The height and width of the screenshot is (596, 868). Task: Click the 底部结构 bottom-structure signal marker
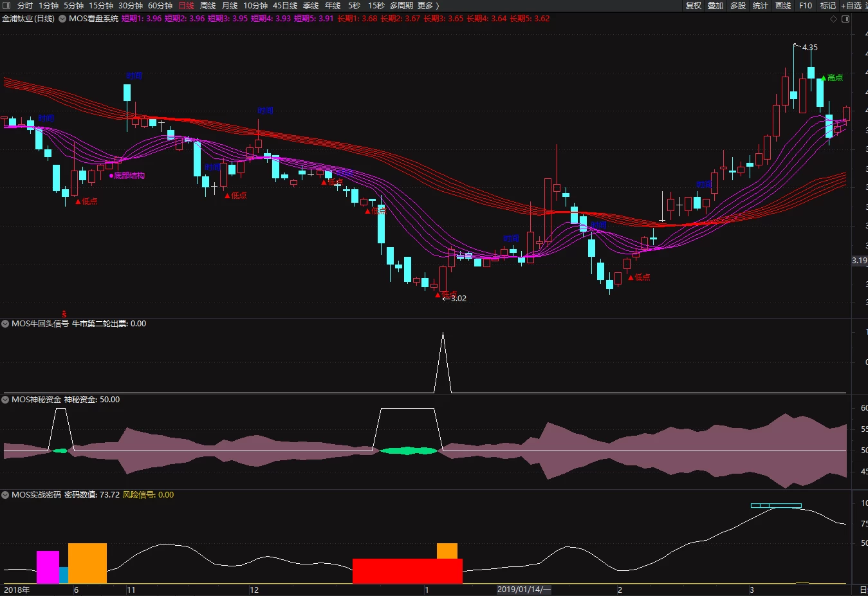coord(127,176)
